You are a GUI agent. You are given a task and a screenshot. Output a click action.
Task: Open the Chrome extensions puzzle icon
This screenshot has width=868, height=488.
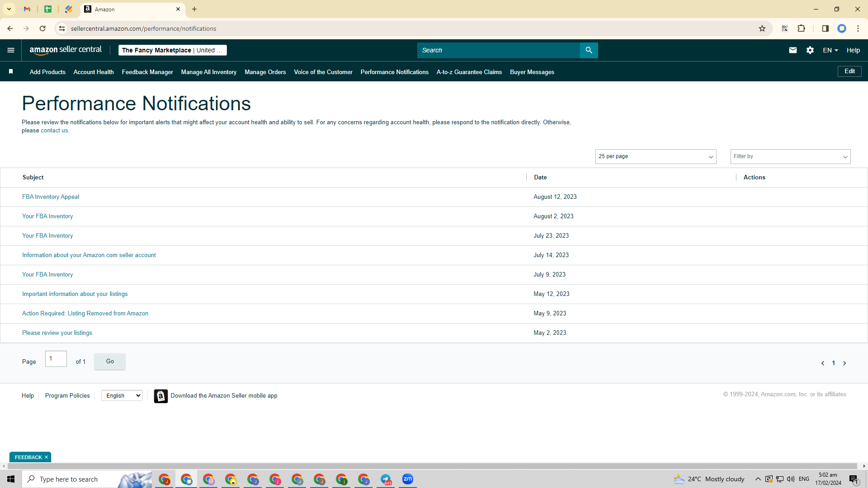pyautogui.click(x=802, y=28)
